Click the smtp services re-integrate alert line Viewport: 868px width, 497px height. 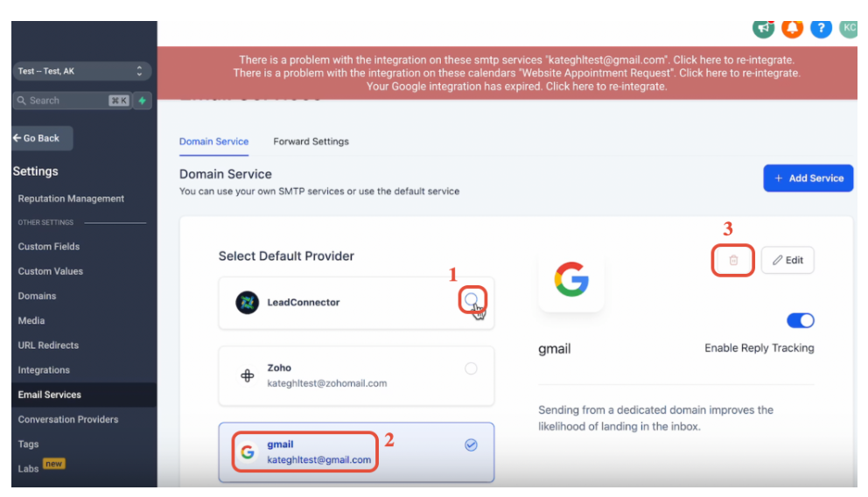516,59
